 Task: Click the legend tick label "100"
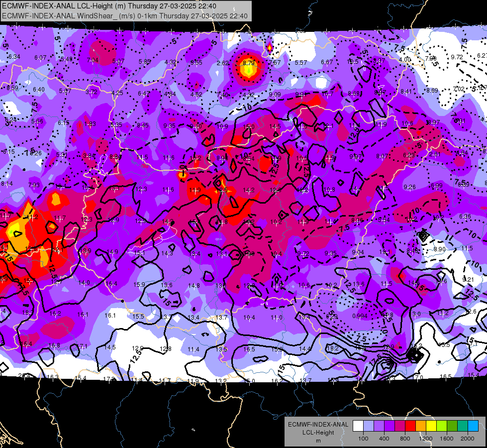click(363, 439)
